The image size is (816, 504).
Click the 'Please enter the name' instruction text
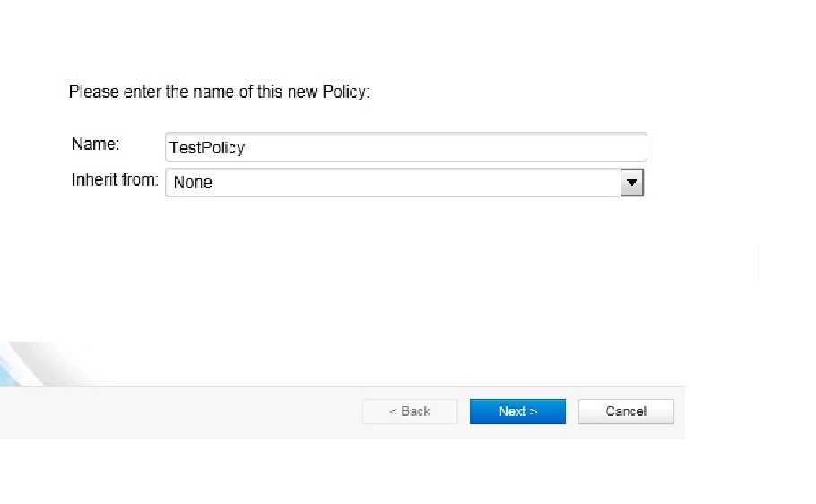[219, 92]
